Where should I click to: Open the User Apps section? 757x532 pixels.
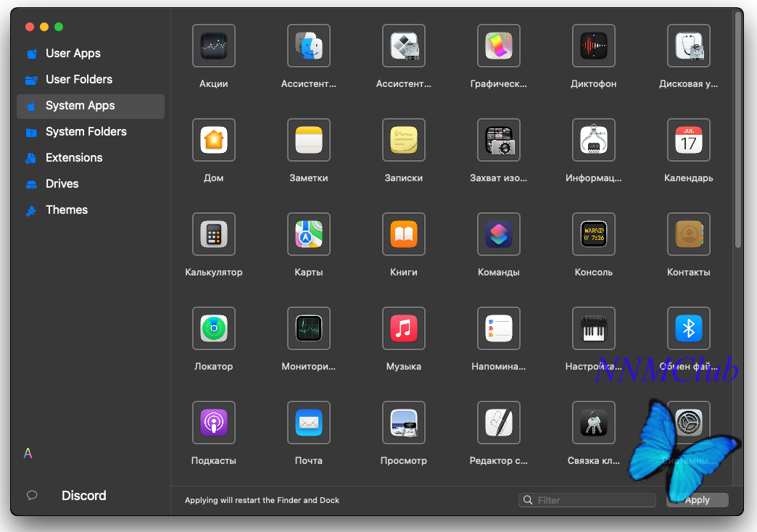pos(91,53)
